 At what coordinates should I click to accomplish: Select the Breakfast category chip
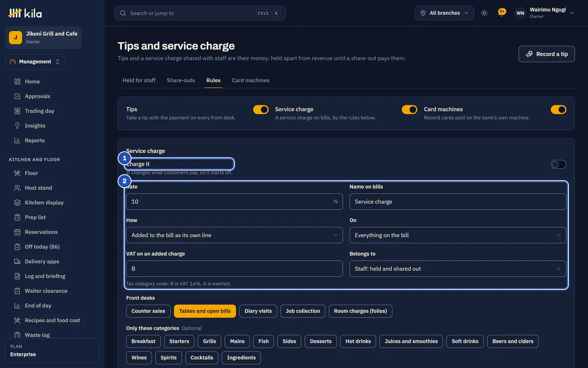(x=143, y=341)
